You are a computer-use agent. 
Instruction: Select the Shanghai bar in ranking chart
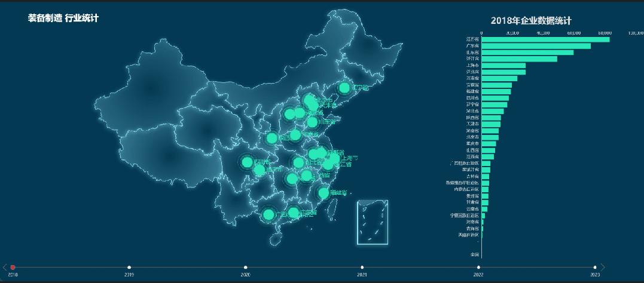(x=503, y=66)
